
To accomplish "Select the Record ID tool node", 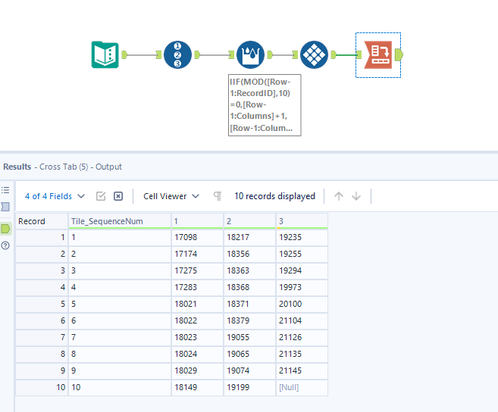I will 178,55.
